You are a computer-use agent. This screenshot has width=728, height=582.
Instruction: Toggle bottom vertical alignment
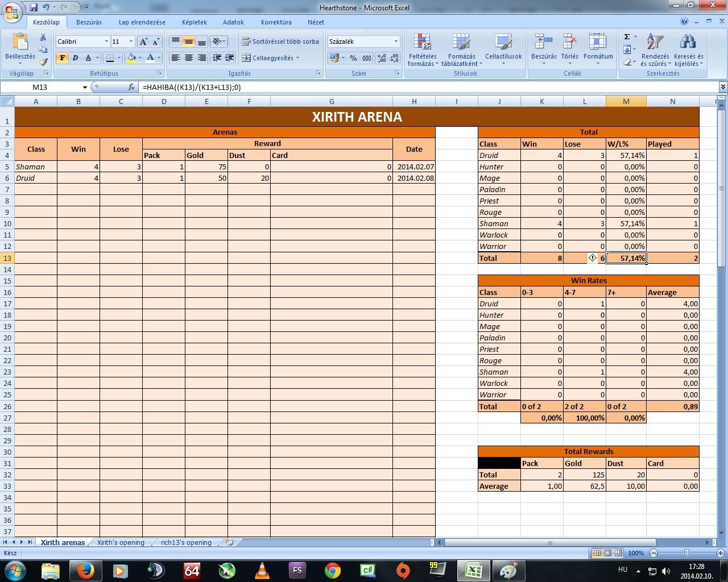coord(202,41)
